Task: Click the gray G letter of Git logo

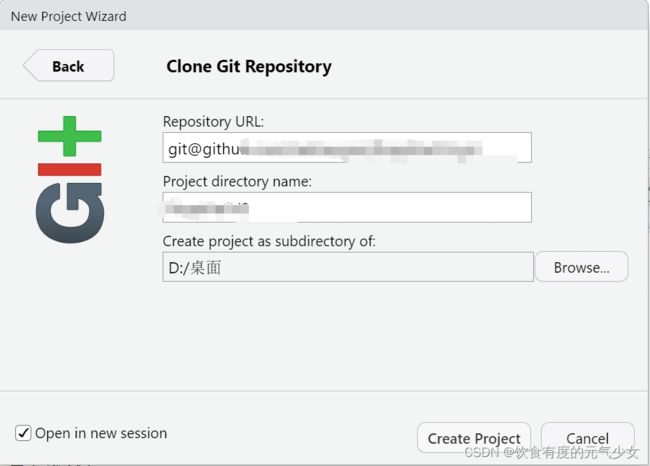Action: point(70,213)
